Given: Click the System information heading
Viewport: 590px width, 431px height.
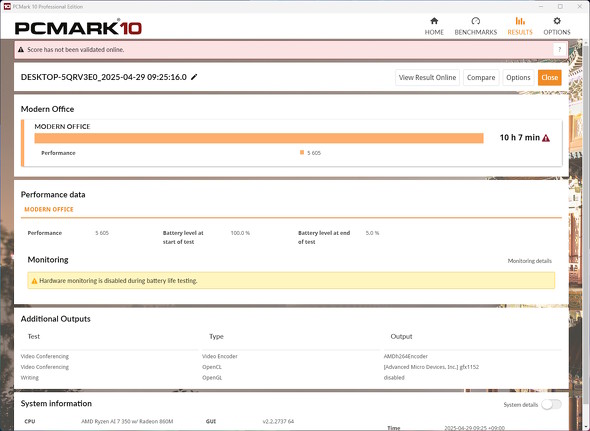Looking at the screenshot, I should pyautogui.click(x=56, y=404).
